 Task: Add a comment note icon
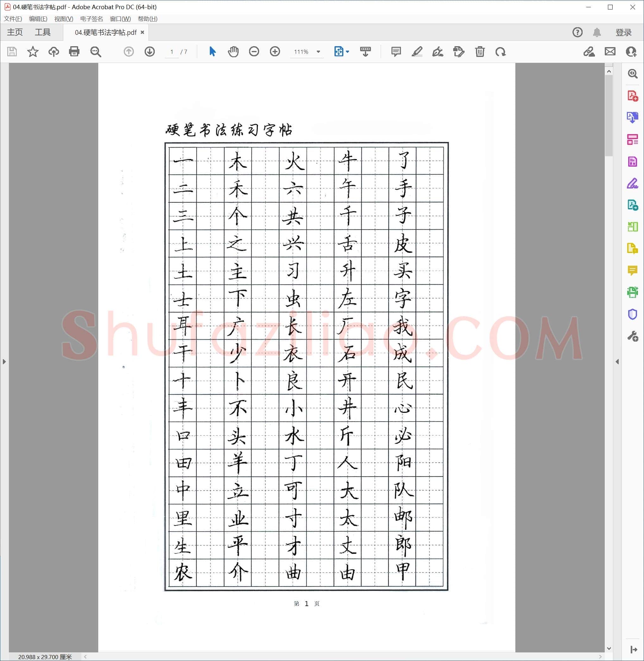[396, 52]
